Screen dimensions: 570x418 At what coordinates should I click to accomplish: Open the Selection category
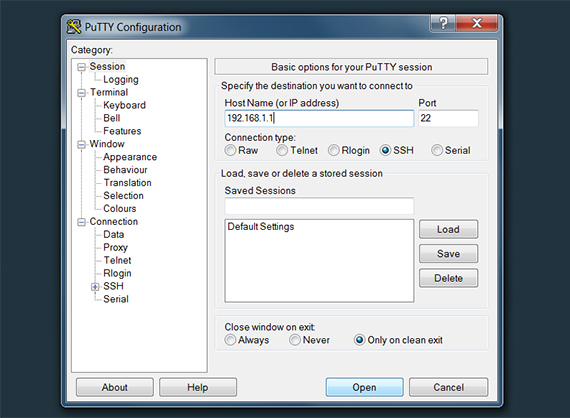(x=123, y=196)
